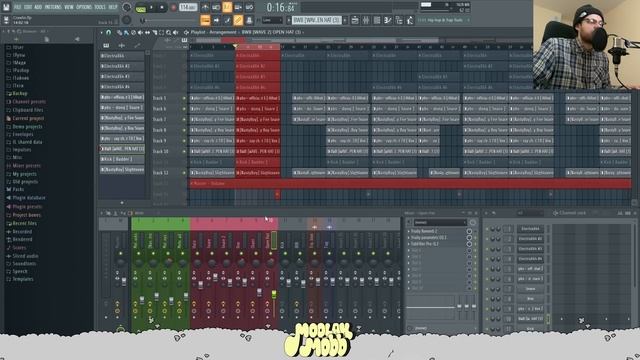Click the Electra88a channel button
The image size is (640, 360).
[x=530, y=229]
